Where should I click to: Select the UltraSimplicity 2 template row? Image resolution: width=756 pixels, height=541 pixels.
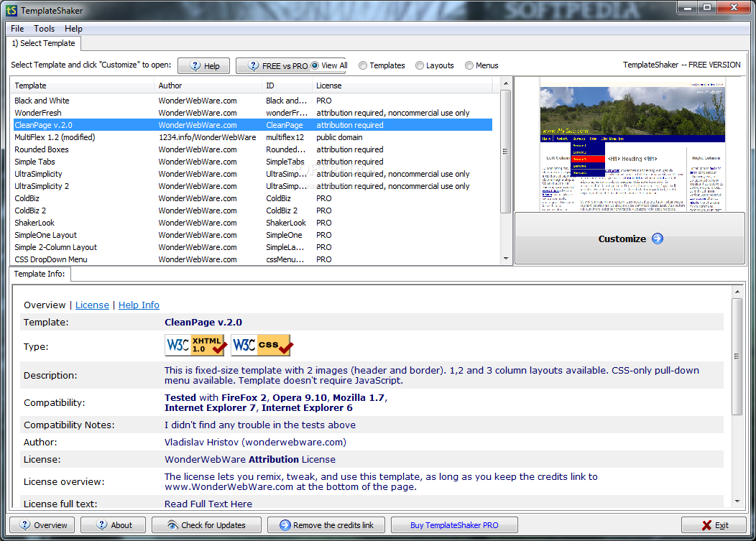pyautogui.click(x=253, y=186)
